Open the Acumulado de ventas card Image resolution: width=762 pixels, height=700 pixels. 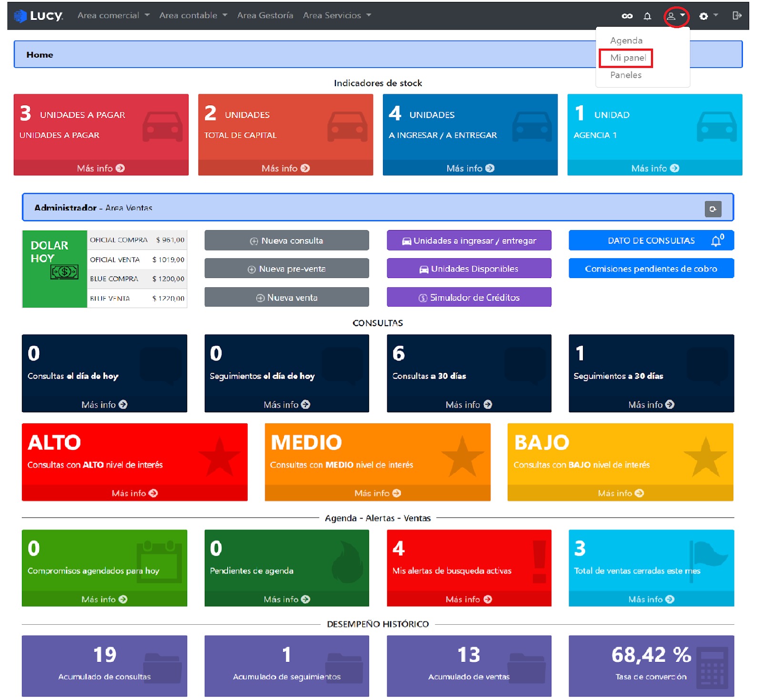(x=469, y=666)
